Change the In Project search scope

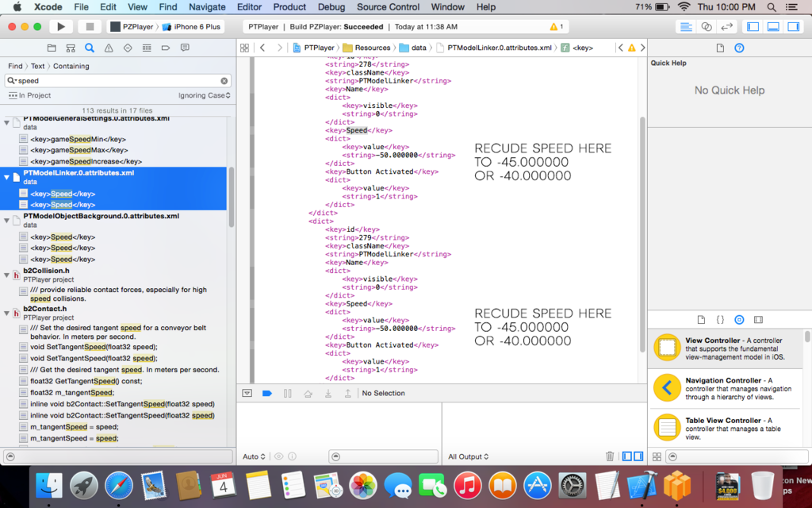coord(29,95)
